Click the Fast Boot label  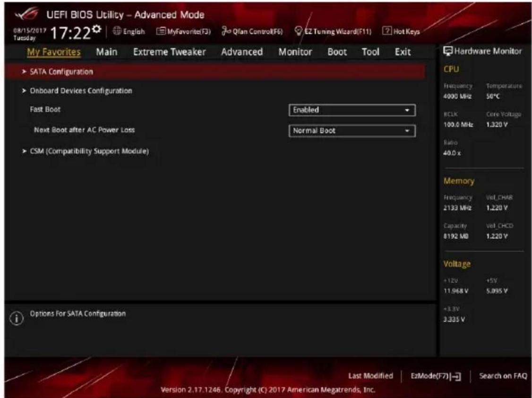point(45,109)
